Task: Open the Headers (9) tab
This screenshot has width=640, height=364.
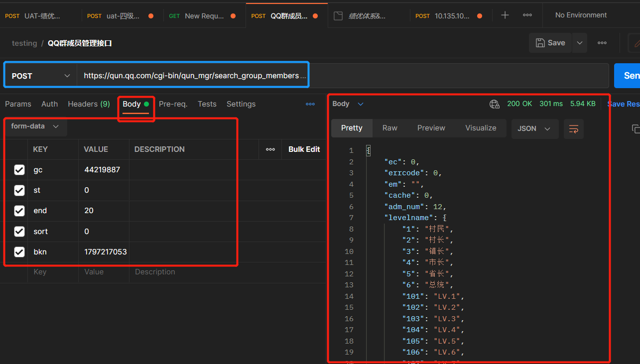Action: (x=89, y=104)
